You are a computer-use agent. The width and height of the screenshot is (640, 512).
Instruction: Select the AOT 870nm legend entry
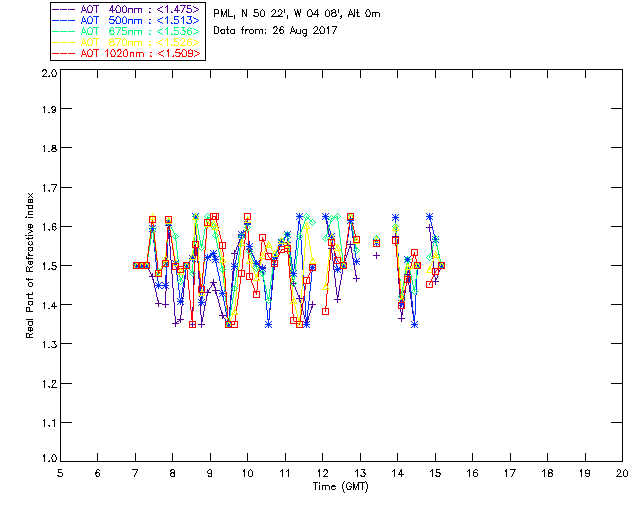126,42
